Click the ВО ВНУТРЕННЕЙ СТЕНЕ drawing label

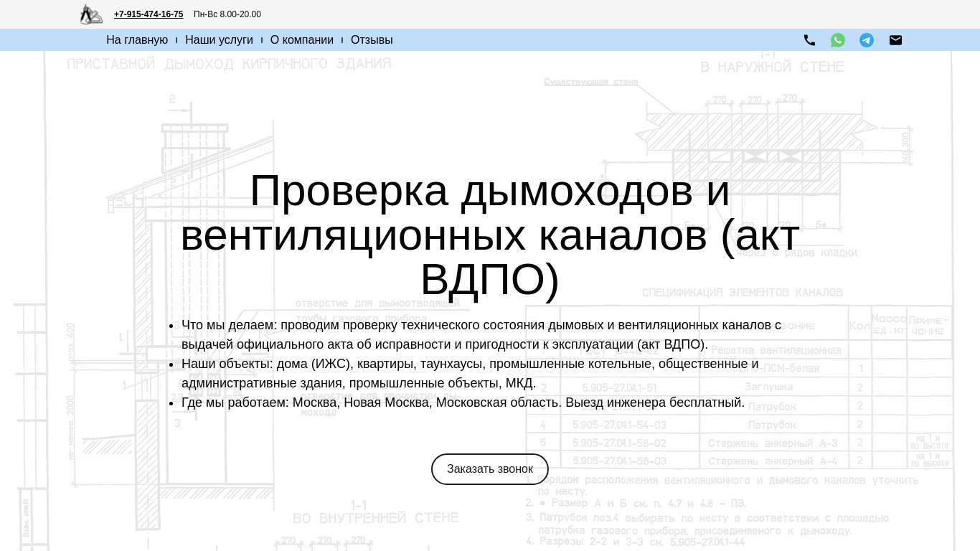point(375,518)
